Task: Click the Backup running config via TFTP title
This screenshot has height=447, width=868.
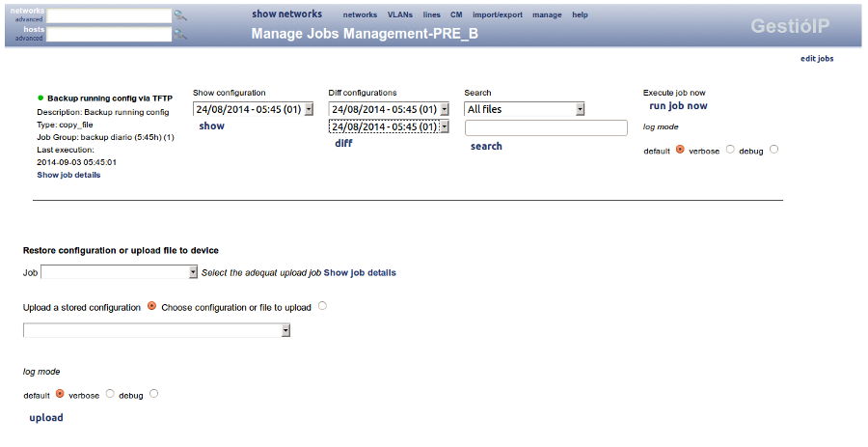Action: pyautogui.click(x=110, y=98)
